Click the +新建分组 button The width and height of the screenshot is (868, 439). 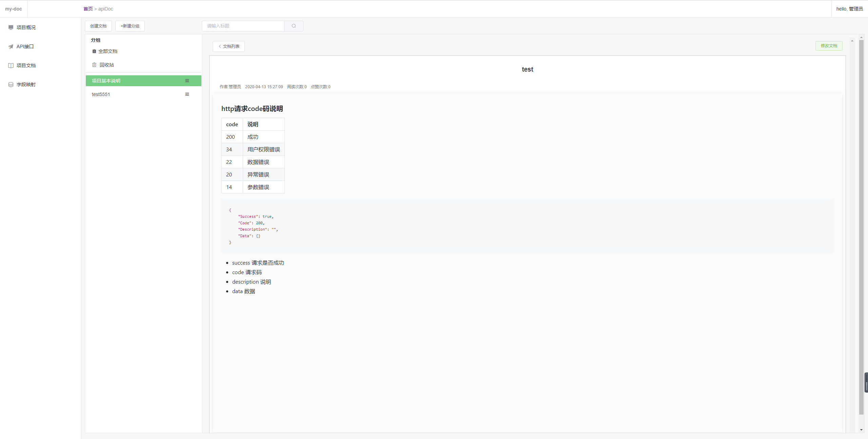coord(130,26)
